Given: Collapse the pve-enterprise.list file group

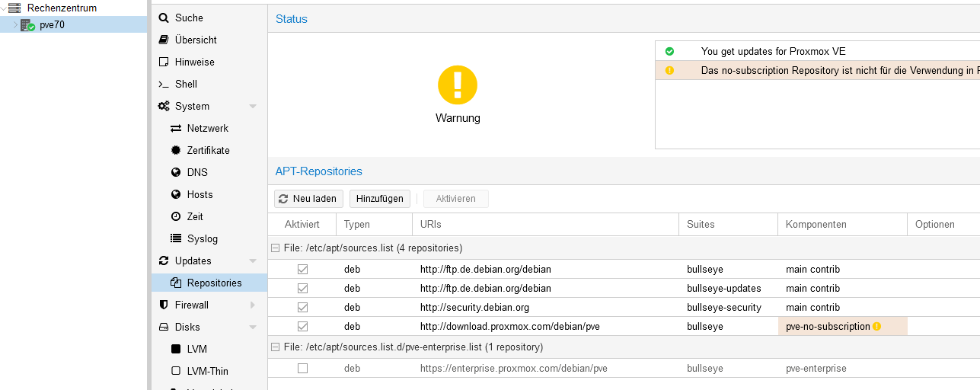Looking at the screenshot, I should 275,347.
